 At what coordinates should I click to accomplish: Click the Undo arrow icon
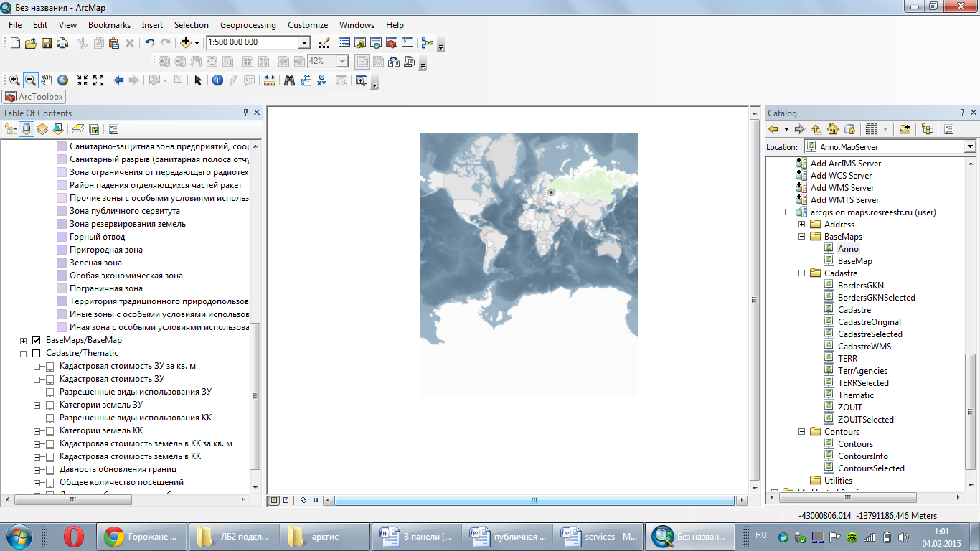click(150, 43)
